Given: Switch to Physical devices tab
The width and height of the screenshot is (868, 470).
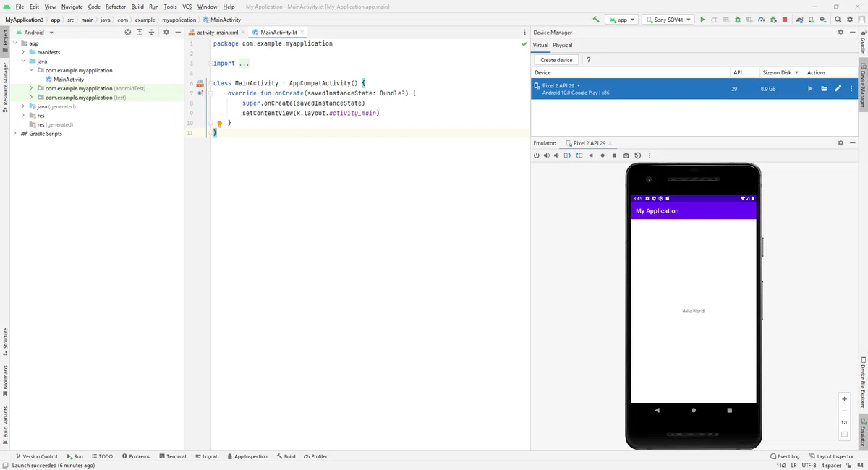Looking at the screenshot, I should (x=562, y=45).
